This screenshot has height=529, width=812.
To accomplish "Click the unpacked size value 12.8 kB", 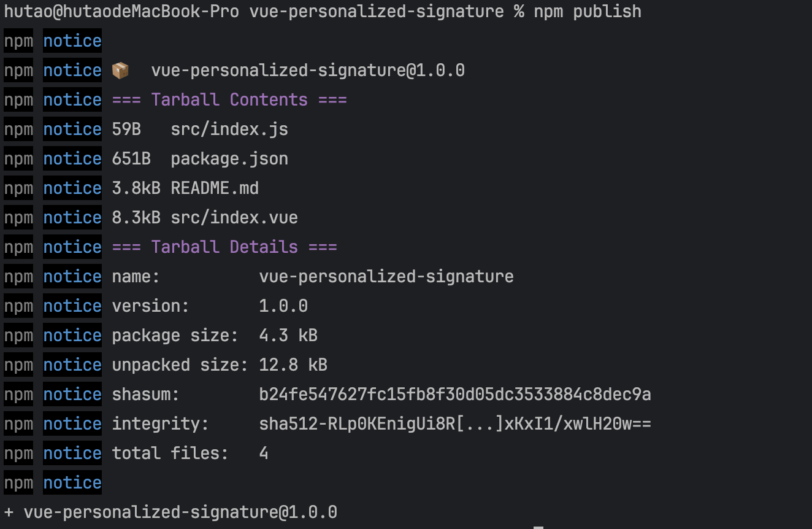I will pos(293,365).
